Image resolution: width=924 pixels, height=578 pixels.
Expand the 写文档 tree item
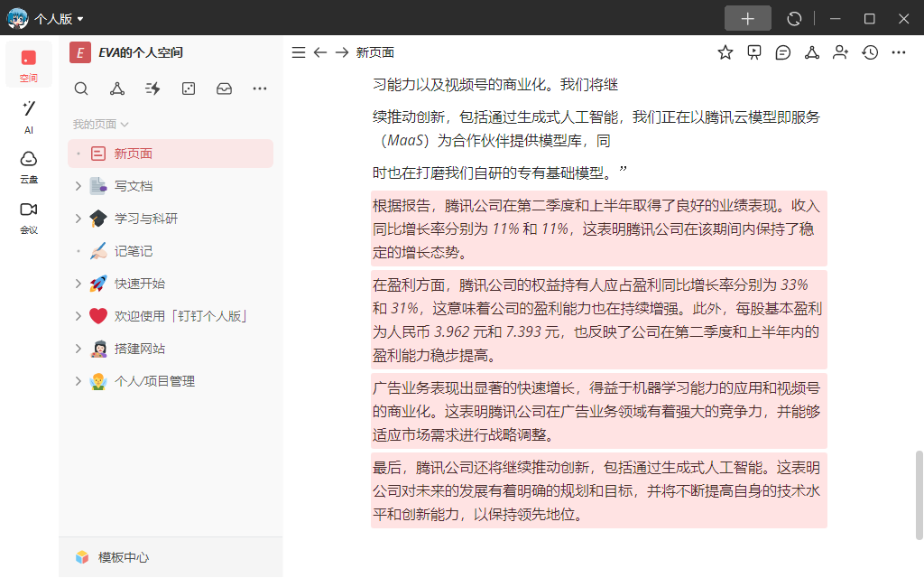[78, 186]
